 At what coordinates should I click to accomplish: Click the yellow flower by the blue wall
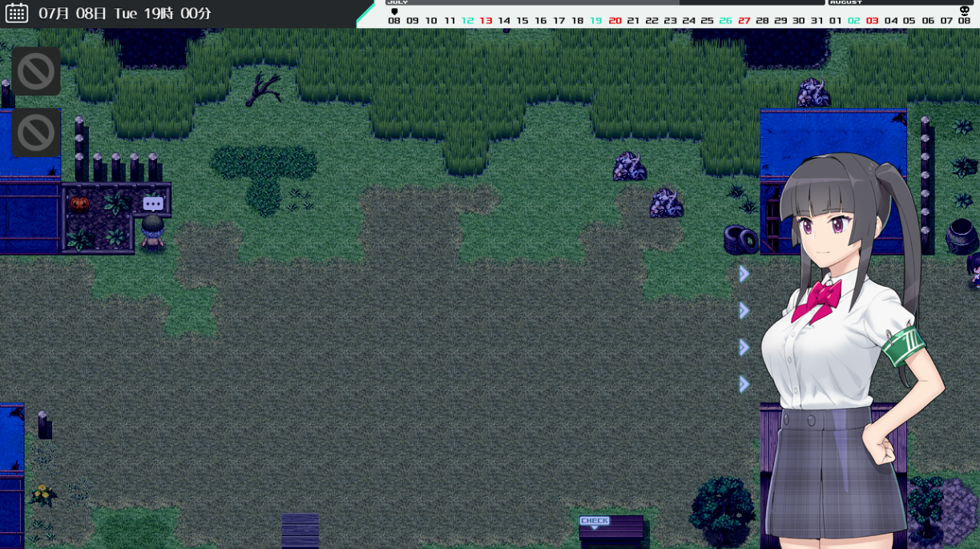[43, 495]
